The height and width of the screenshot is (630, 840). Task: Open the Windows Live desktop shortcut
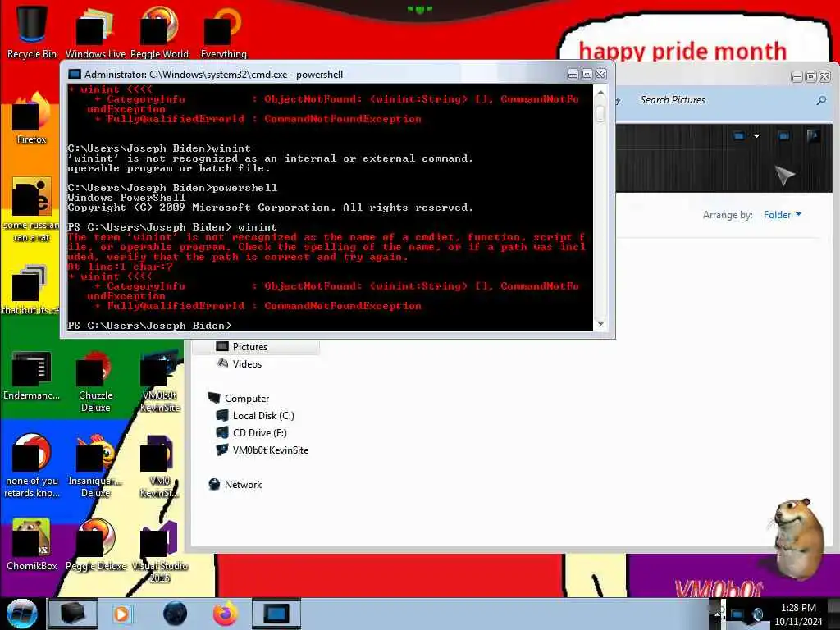pyautogui.click(x=95, y=32)
